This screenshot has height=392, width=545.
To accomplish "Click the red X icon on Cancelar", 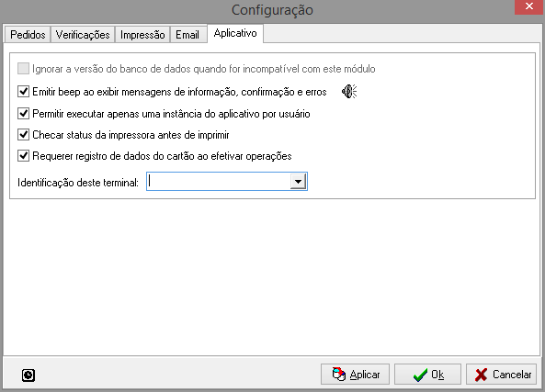I will pyautogui.click(x=481, y=375).
